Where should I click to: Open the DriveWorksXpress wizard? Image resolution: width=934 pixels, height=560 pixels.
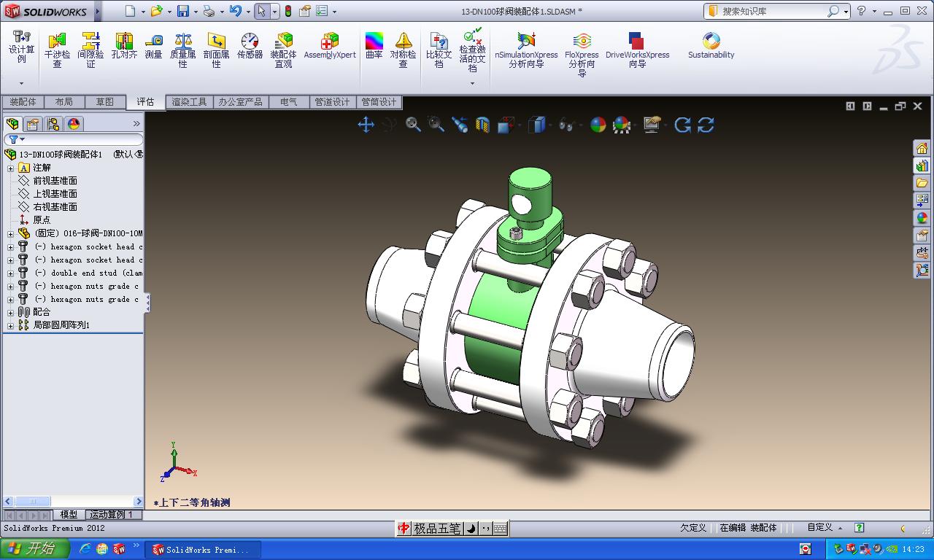point(637,50)
